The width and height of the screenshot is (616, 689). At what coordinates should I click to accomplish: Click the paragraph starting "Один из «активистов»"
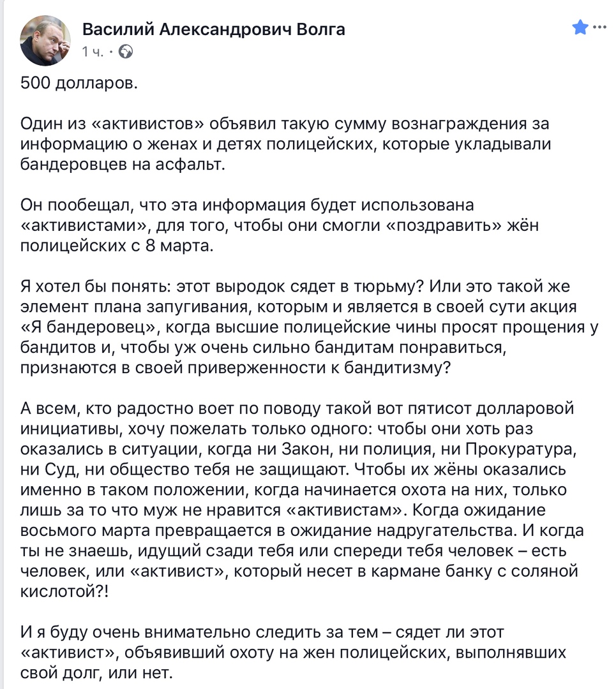point(285,144)
